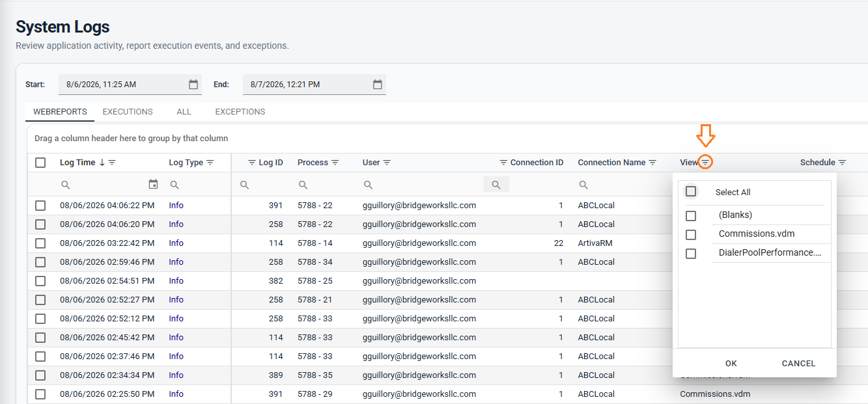Click the Schedule column filter icon

[x=843, y=163]
